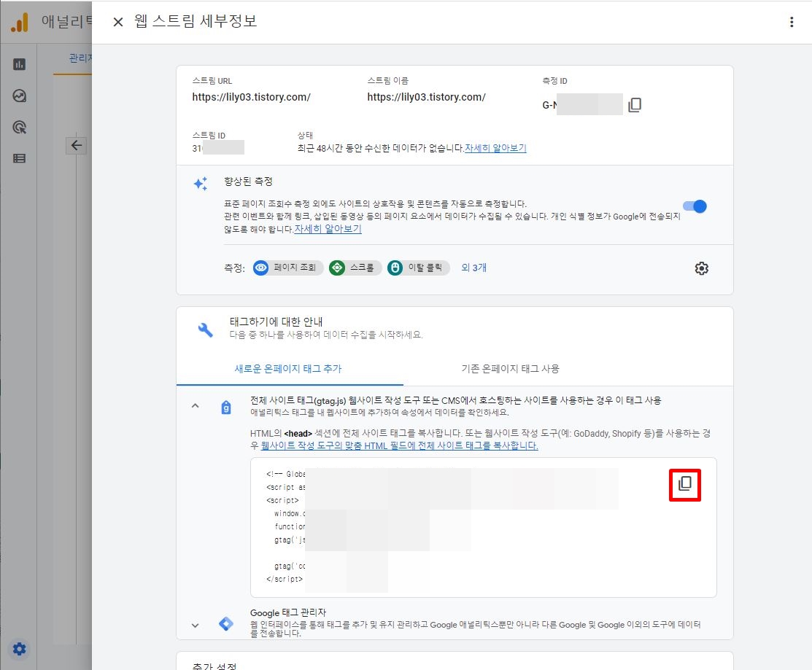Click the wrench tagging instructions icon
812x670 pixels.
tap(206, 330)
